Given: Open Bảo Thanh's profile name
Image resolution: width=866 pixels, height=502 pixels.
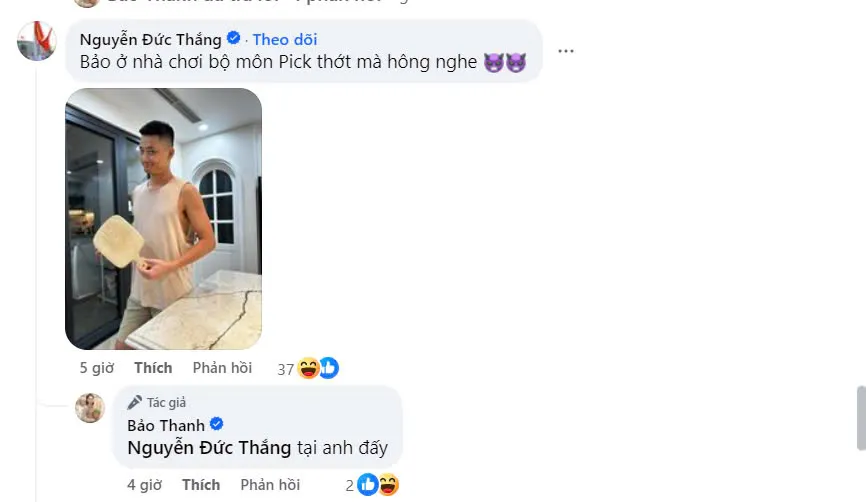Looking at the screenshot, I should click(x=166, y=425).
